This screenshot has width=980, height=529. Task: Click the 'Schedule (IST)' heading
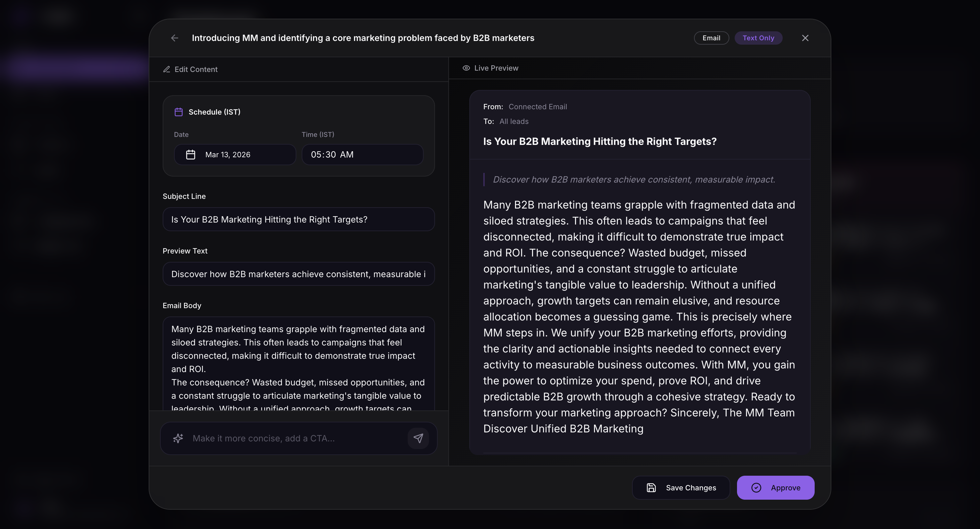214,112
